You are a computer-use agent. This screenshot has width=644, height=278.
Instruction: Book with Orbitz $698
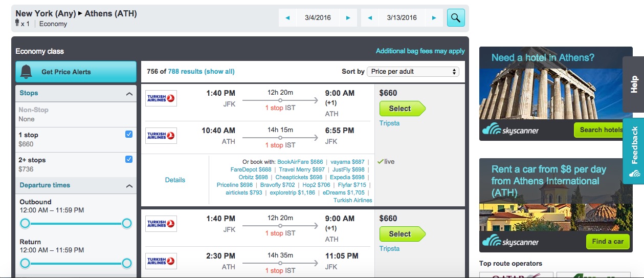tap(253, 177)
